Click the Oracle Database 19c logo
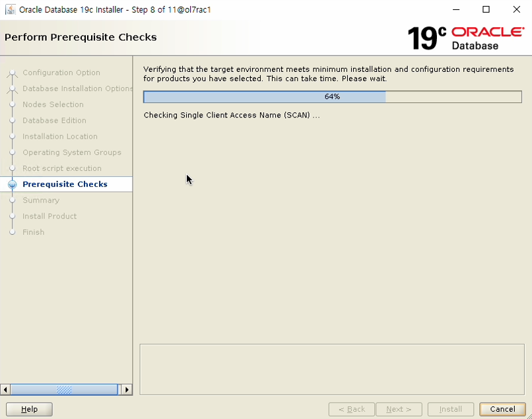 point(465,38)
